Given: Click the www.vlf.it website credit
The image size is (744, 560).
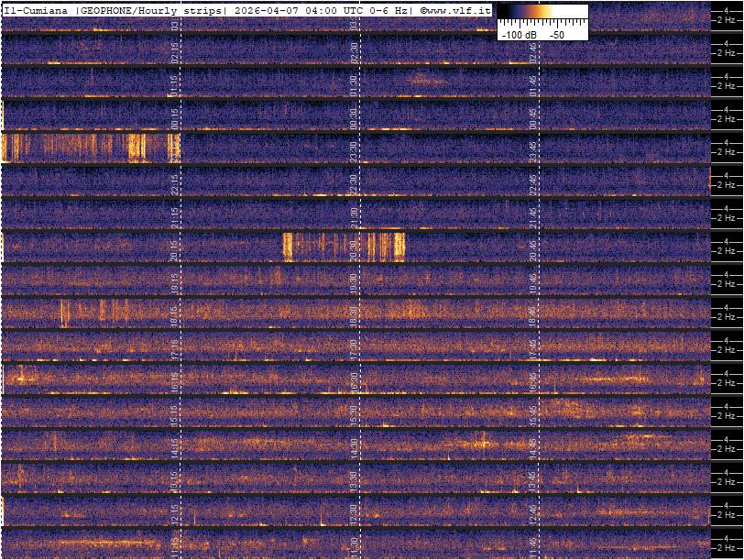Looking at the screenshot, I should pos(458,10).
